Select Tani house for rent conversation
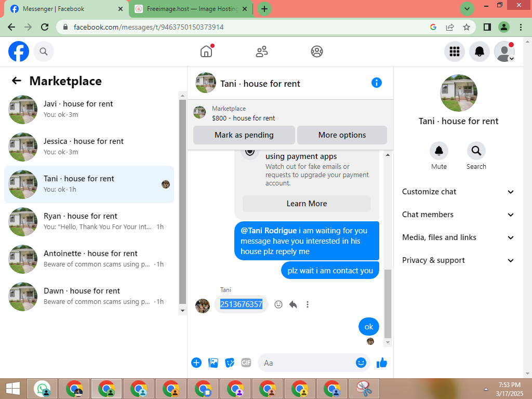The width and height of the screenshot is (532, 399). click(89, 184)
